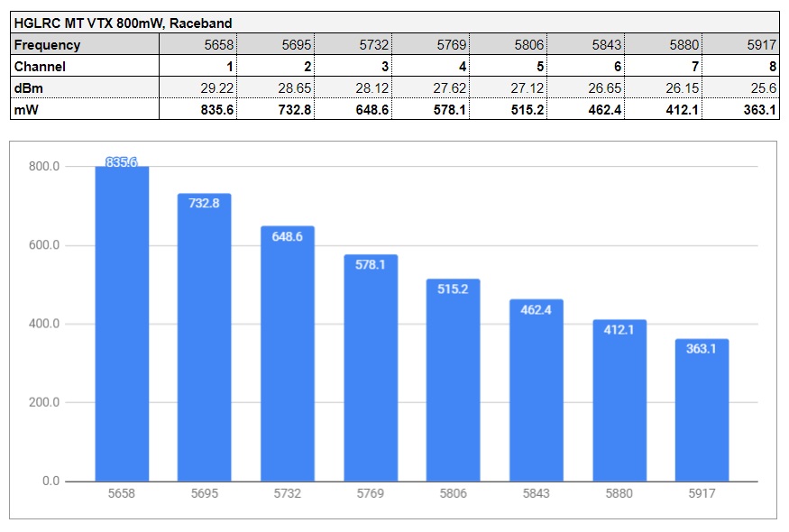This screenshot has height=532, width=789.
Task: Click the x-axis label 5769 under the chart
Action: pyautogui.click(x=370, y=494)
